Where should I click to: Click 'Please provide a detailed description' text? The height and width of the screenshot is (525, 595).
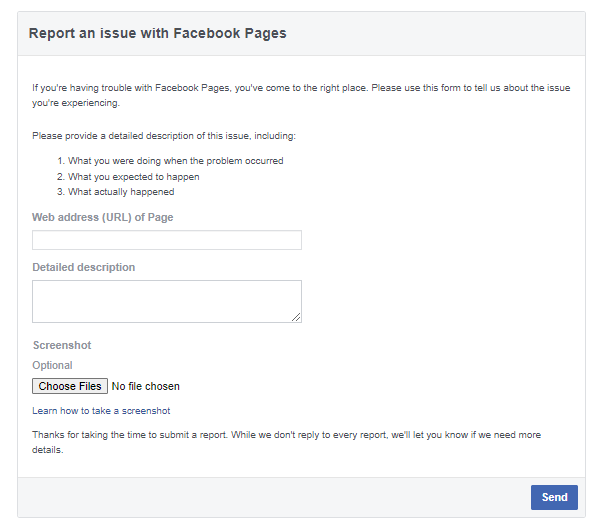coord(164,136)
